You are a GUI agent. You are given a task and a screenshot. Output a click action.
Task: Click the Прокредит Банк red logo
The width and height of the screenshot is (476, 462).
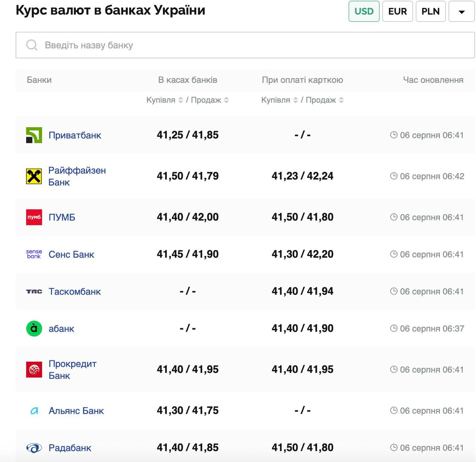coord(34,370)
